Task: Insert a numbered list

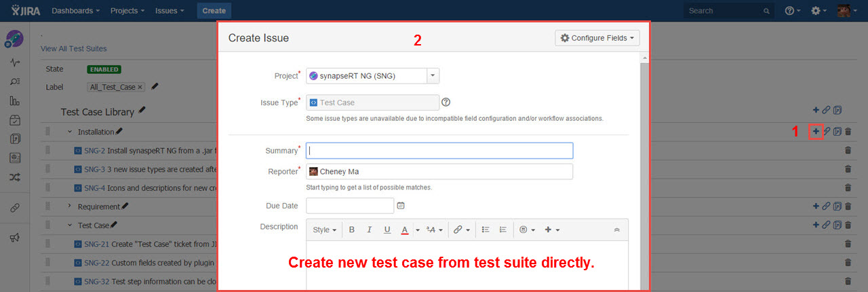Action: pyautogui.click(x=503, y=230)
